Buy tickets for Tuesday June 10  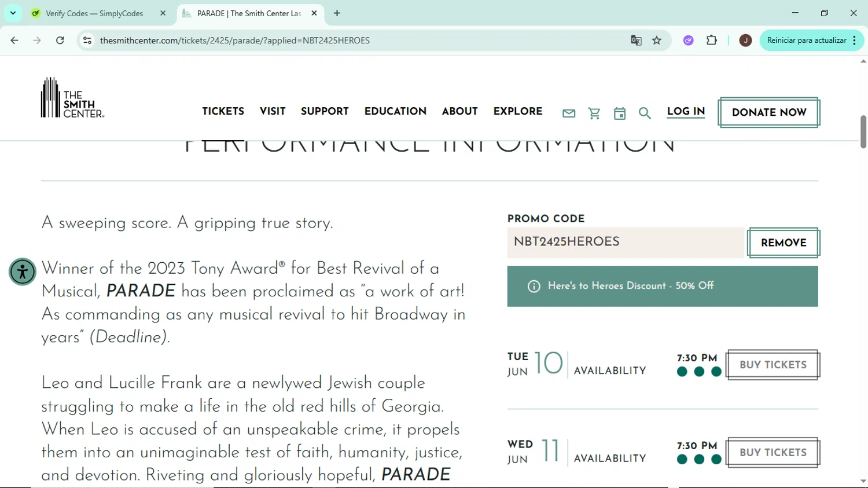(773, 365)
